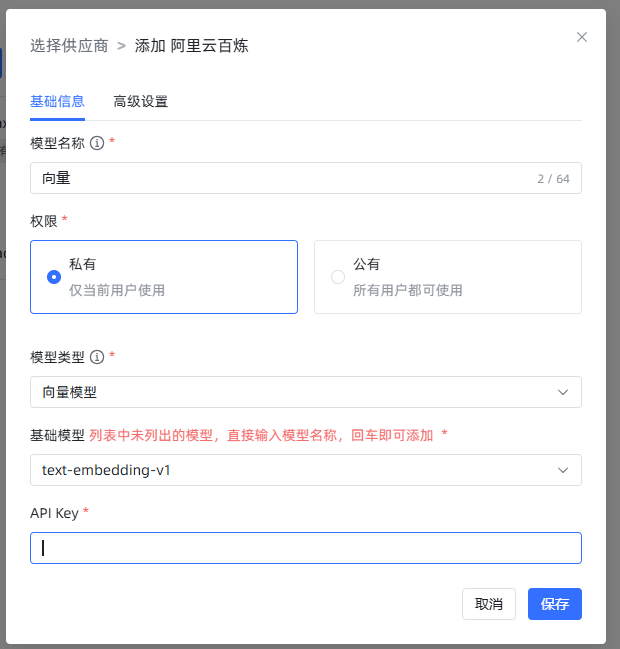Go back to 选择供应商 breadcrumb
This screenshot has width=620, height=649.
pos(69,46)
